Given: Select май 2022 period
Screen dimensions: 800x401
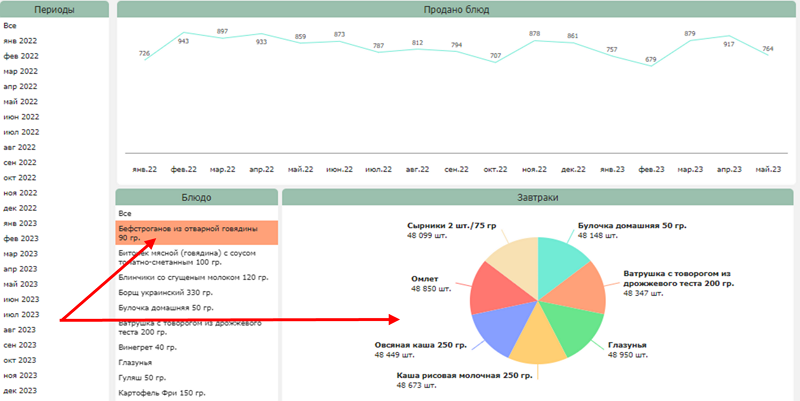Looking at the screenshot, I should [20, 102].
